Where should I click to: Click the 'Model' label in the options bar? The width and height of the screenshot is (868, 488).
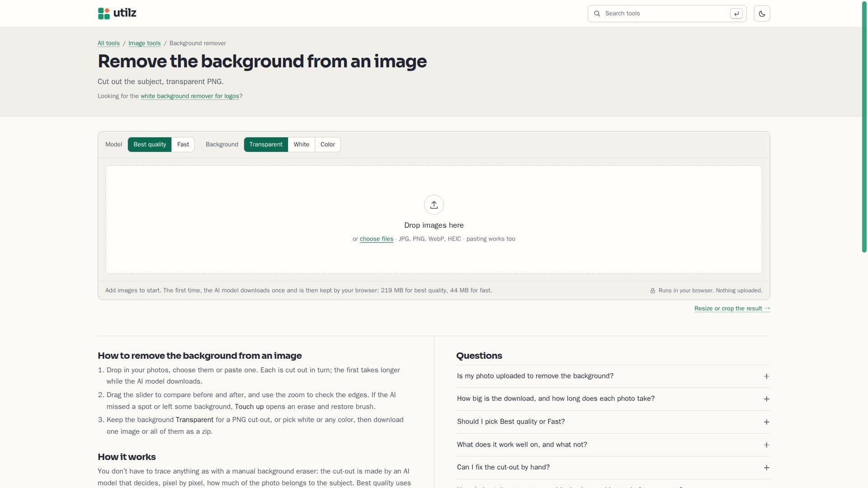(x=113, y=145)
